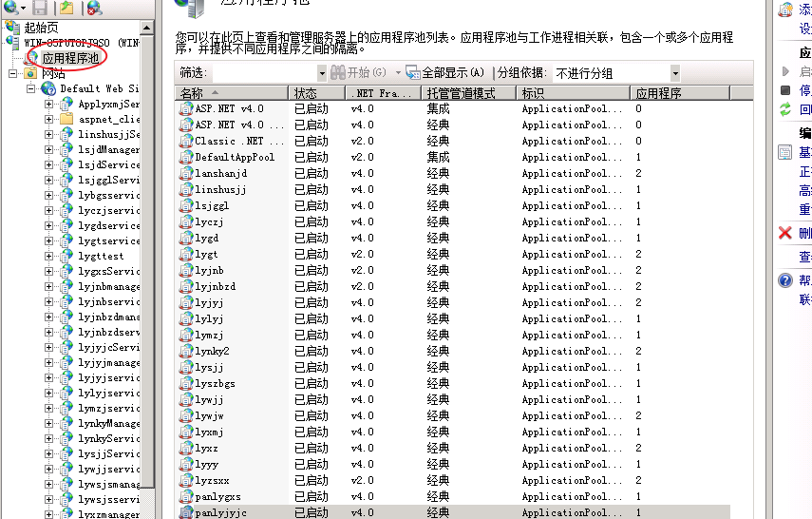This screenshot has height=519, width=812.
Task: Select the lyczj application pool
Action: point(453,221)
